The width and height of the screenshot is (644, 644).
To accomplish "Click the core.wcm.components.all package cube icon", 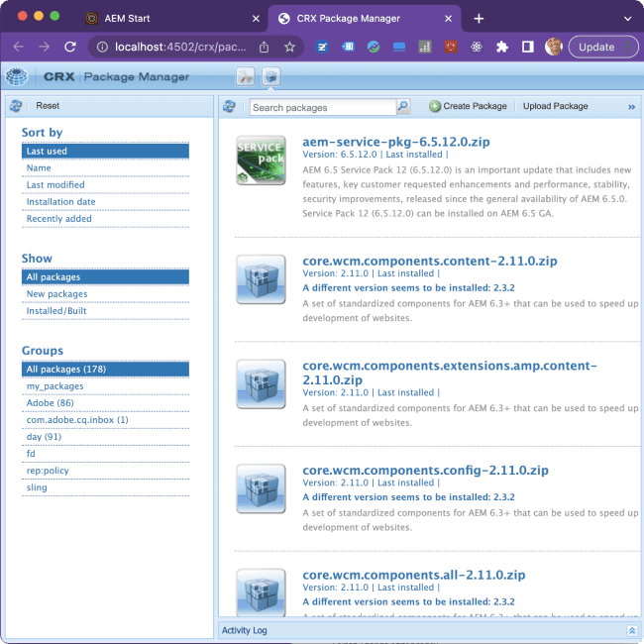I will pyautogui.click(x=261, y=592).
